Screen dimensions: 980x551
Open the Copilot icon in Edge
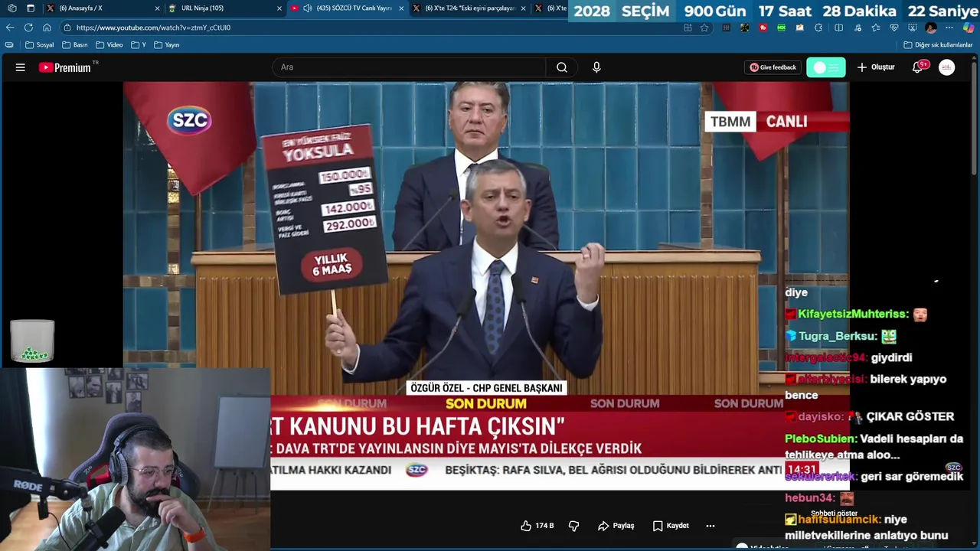point(969,28)
